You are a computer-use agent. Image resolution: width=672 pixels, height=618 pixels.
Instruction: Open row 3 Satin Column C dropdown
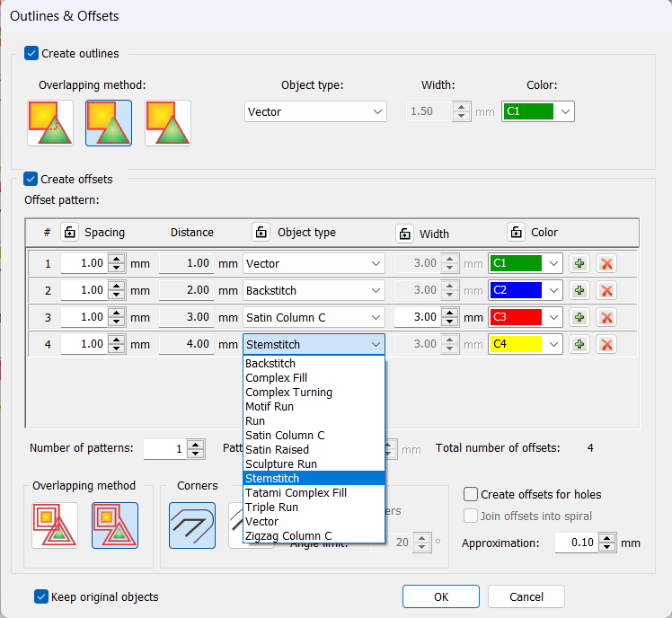[x=314, y=318]
